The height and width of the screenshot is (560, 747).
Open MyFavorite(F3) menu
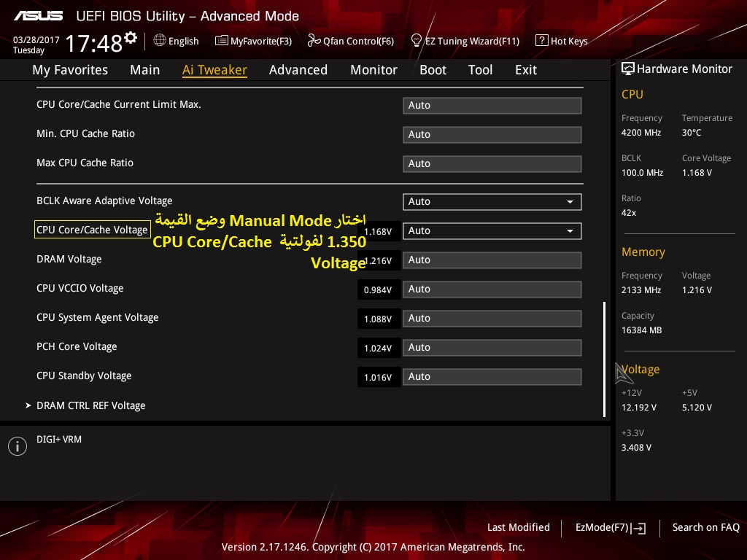coord(261,42)
